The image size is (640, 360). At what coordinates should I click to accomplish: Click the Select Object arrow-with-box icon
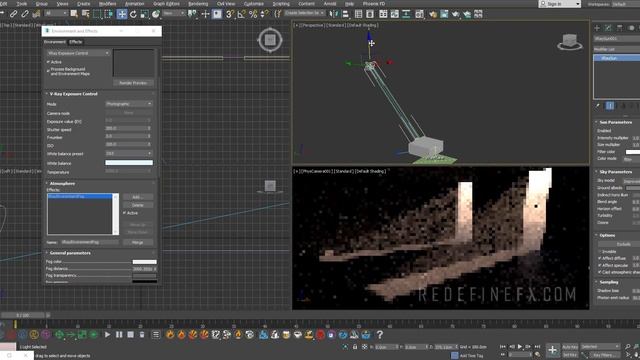[74, 14]
